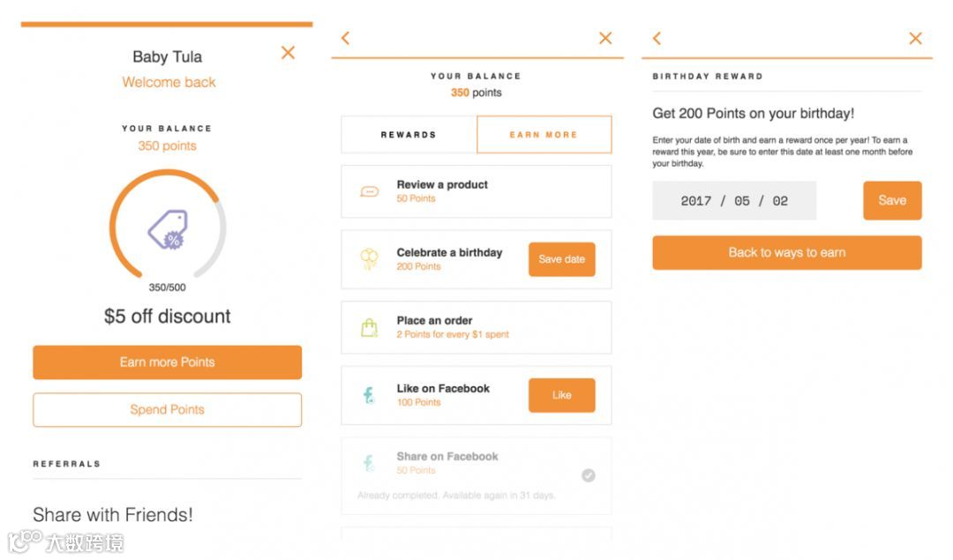Click the Like button for Facebook
The image size is (953, 560).
[561, 395]
